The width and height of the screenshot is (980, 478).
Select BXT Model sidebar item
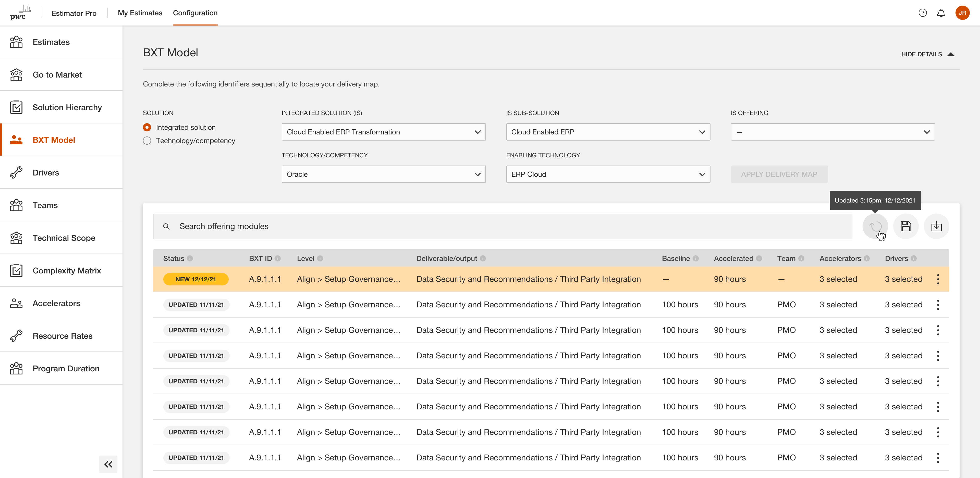[x=61, y=140]
